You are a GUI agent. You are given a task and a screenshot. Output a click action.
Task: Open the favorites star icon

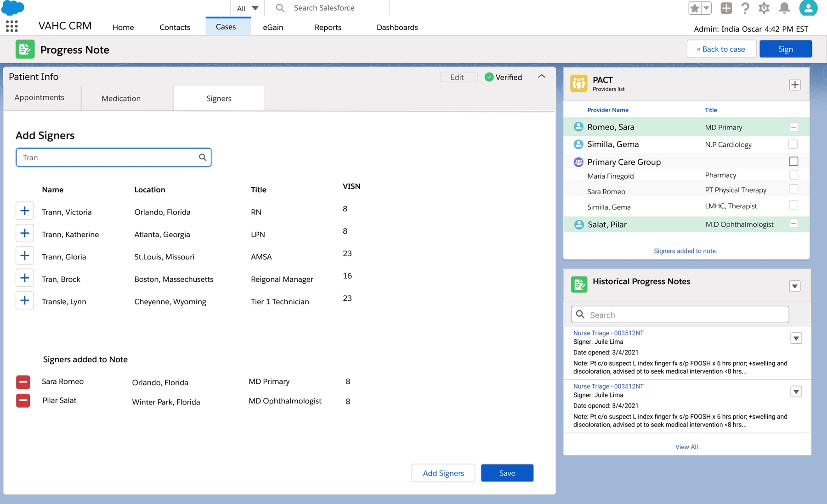coord(695,8)
